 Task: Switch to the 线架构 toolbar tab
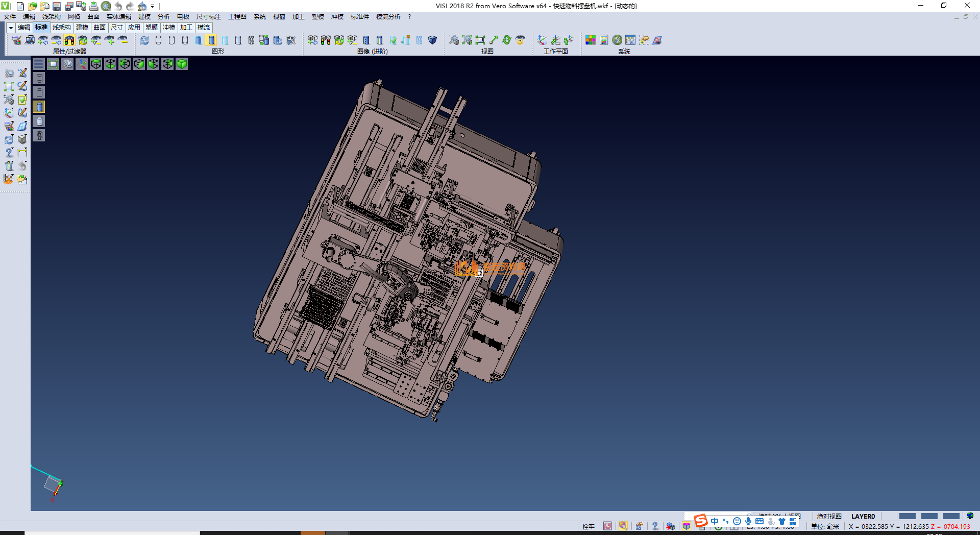click(61, 28)
